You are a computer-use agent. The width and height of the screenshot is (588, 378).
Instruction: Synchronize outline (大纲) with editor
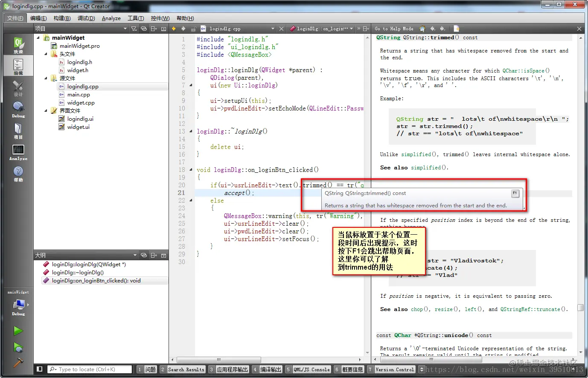pyautogui.click(x=144, y=255)
